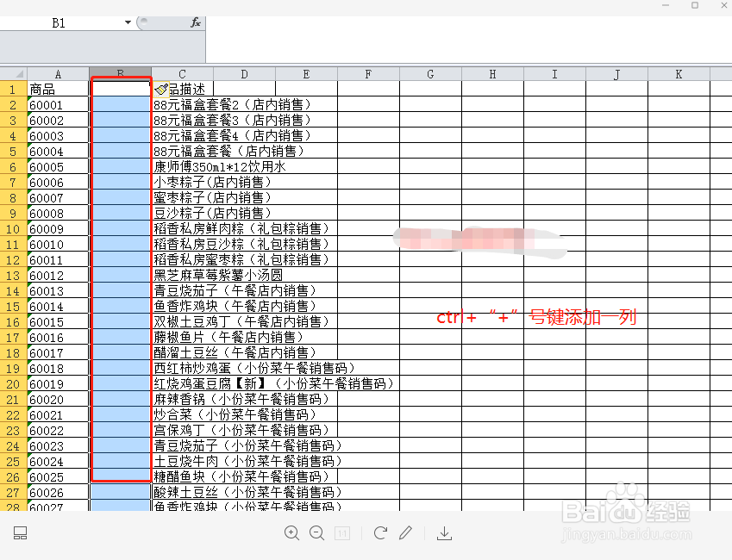Image resolution: width=732 pixels, height=560 pixels.
Task: Click cell 糖醋鱼块（小份菜午餐销售码）
Action: (241, 476)
